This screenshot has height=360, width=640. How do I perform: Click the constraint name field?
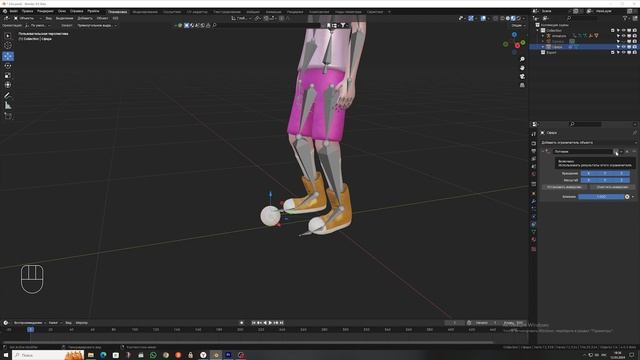[x=582, y=152]
